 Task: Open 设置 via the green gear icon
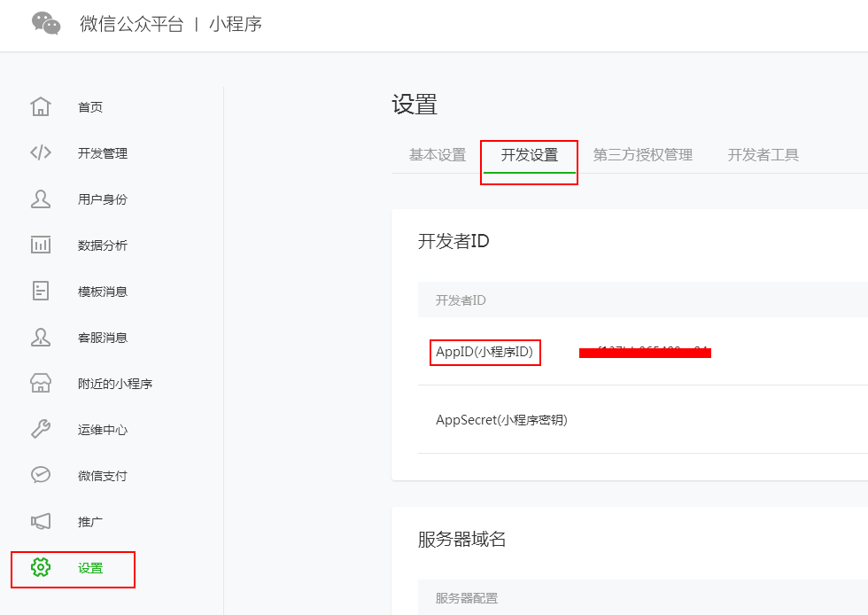(41, 569)
